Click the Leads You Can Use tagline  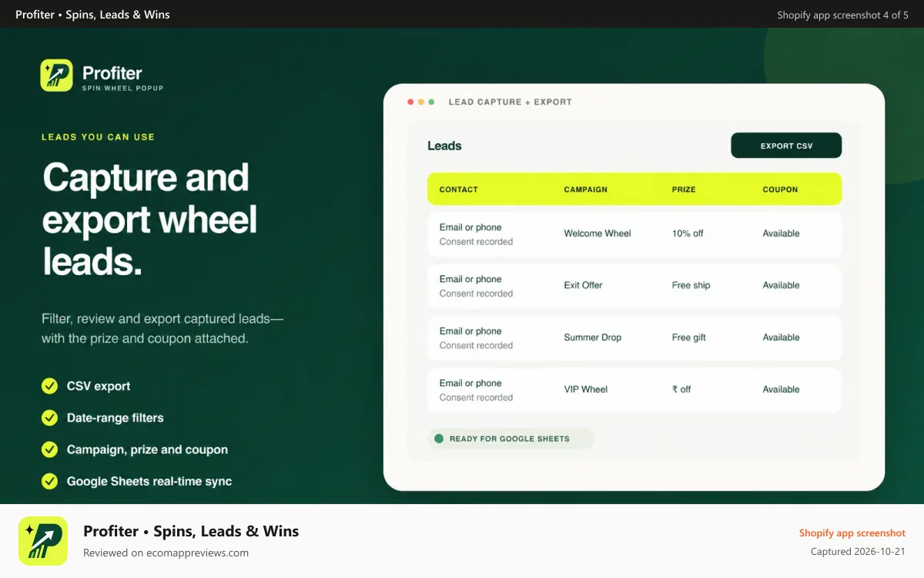98,137
